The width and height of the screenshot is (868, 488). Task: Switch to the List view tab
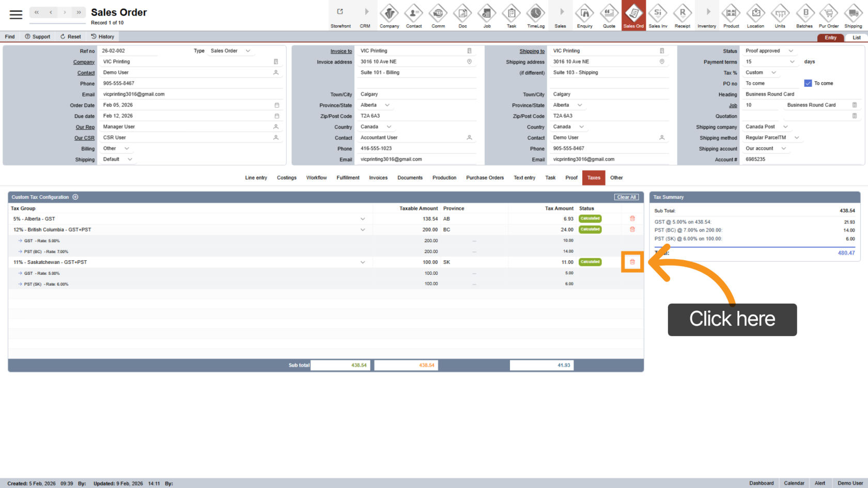[x=856, y=38]
